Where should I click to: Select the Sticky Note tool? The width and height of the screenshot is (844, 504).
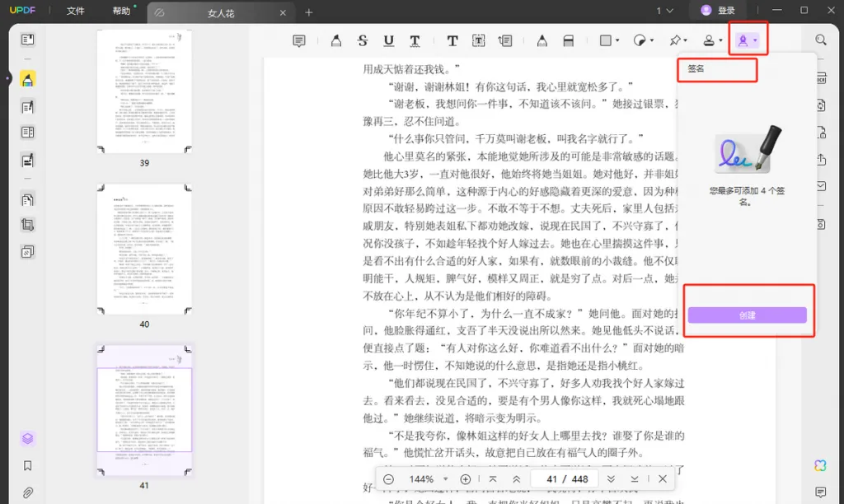point(298,40)
